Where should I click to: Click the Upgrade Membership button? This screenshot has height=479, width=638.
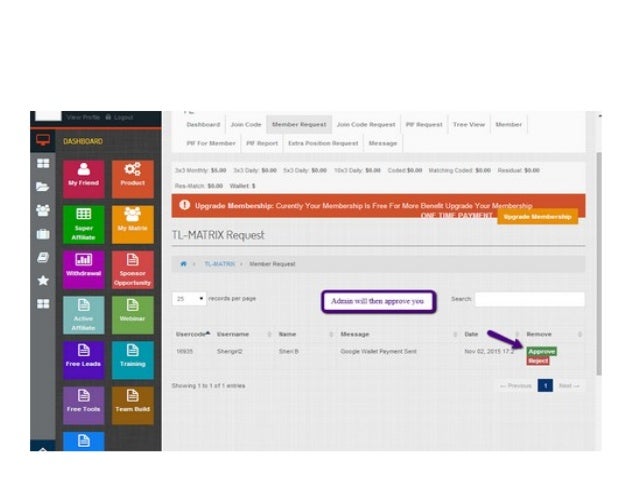coord(537,217)
